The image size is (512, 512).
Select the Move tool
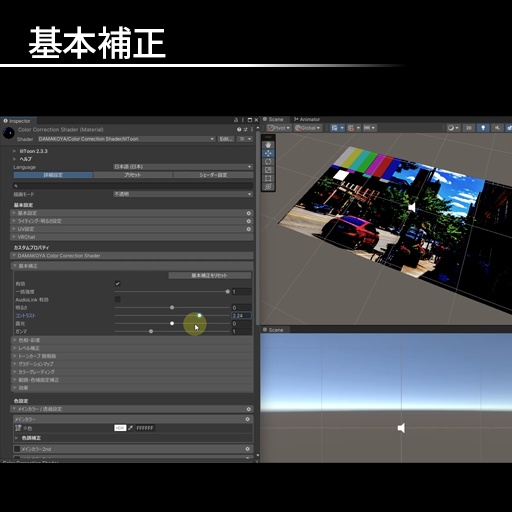tap(268, 153)
